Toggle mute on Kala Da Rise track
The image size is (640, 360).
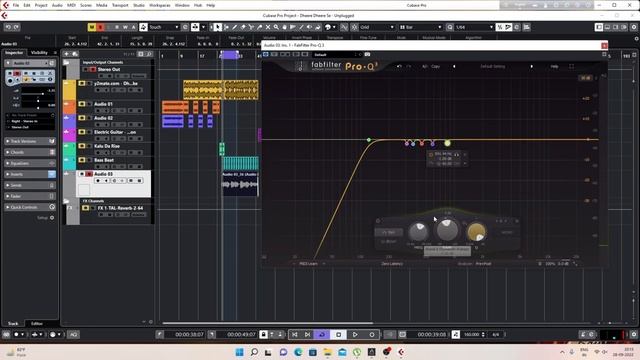82,146
